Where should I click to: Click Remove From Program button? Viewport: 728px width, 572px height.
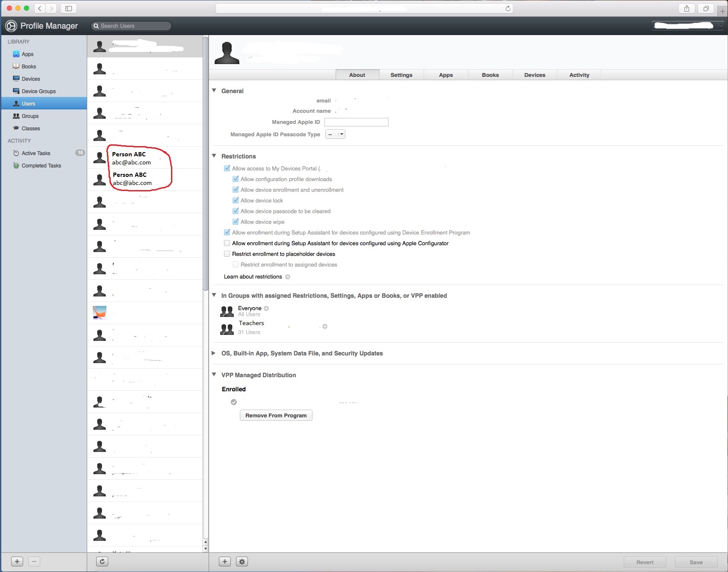tap(276, 415)
